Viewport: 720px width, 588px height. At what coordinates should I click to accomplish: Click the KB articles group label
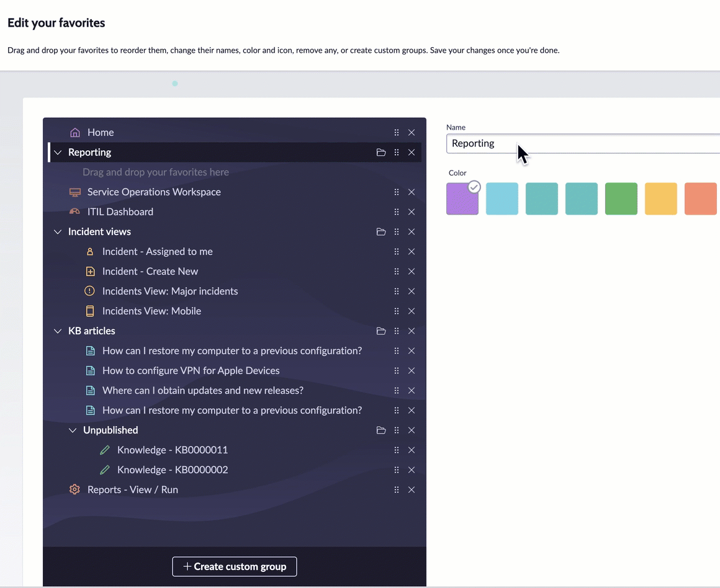[92, 331]
